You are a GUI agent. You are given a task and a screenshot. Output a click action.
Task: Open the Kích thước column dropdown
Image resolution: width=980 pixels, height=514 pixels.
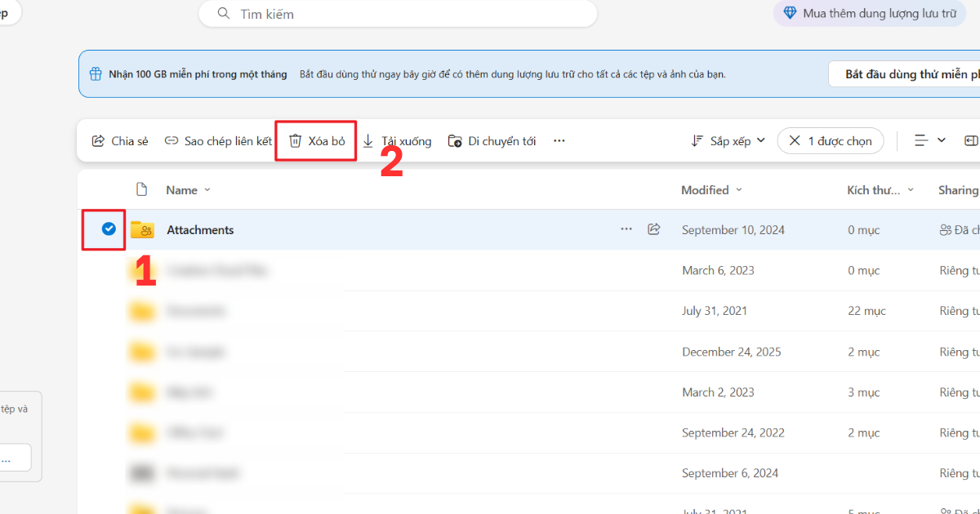(x=880, y=190)
